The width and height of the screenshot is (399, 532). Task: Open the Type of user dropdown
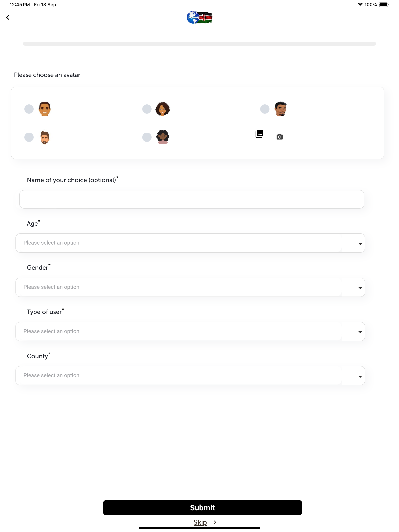[190, 331]
